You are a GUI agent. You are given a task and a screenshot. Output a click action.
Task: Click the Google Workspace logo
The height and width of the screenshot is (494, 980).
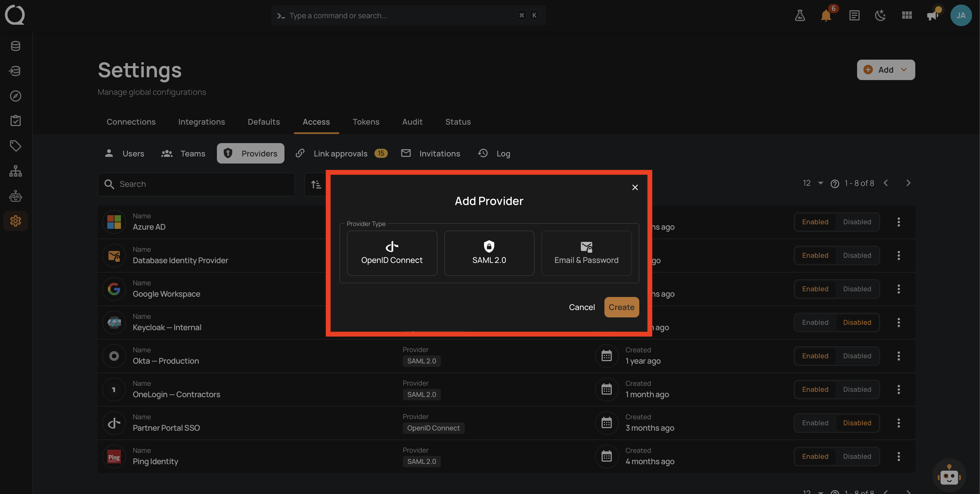point(114,289)
